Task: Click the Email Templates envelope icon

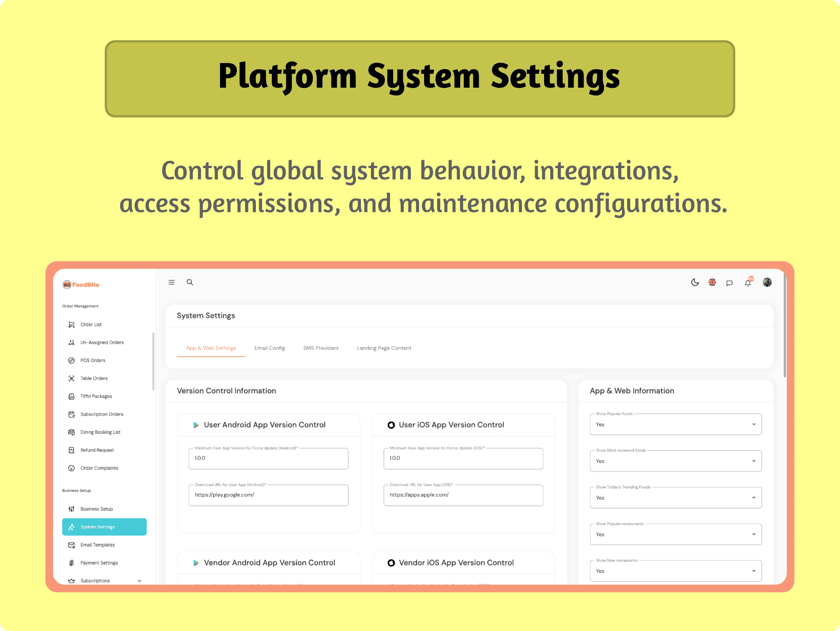Action: [71, 545]
